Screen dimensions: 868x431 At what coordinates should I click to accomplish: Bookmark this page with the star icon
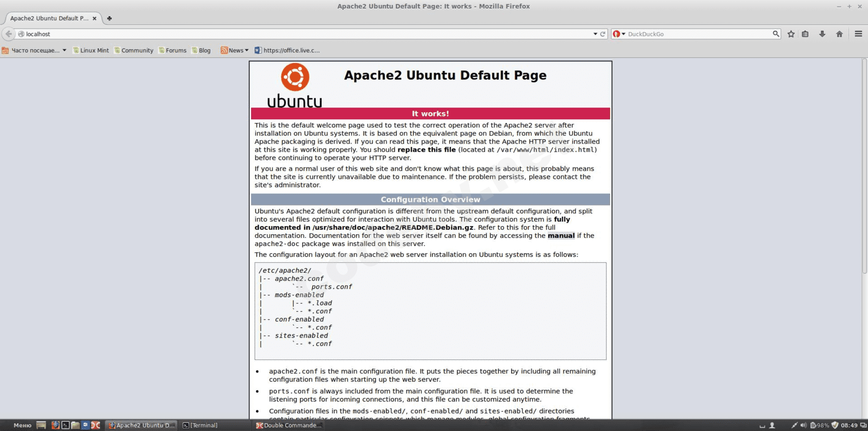pos(791,34)
